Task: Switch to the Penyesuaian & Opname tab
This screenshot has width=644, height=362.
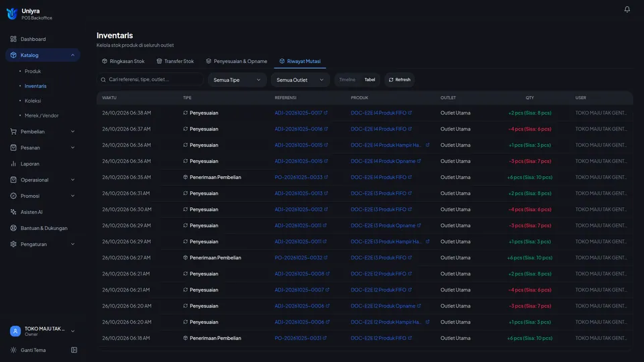Action: tap(237, 61)
